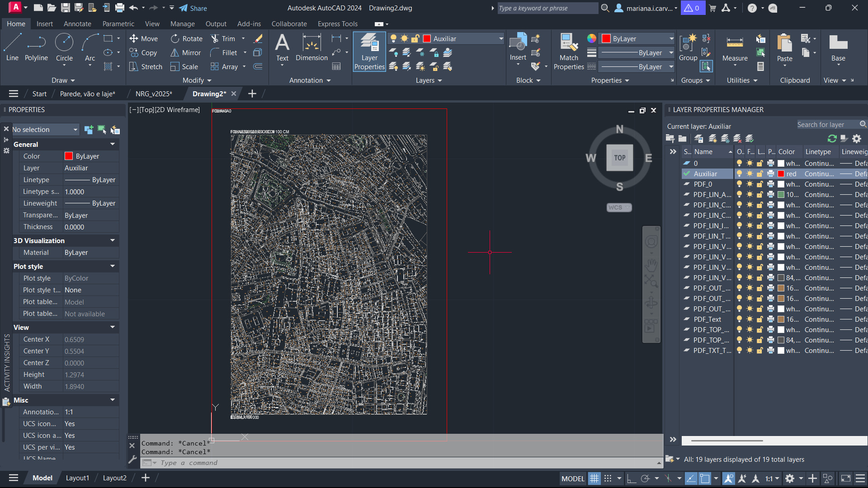Toggle lightbulb visibility of layer PDF_0
Image resolution: width=868 pixels, height=488 pixels.
point(739,184)
